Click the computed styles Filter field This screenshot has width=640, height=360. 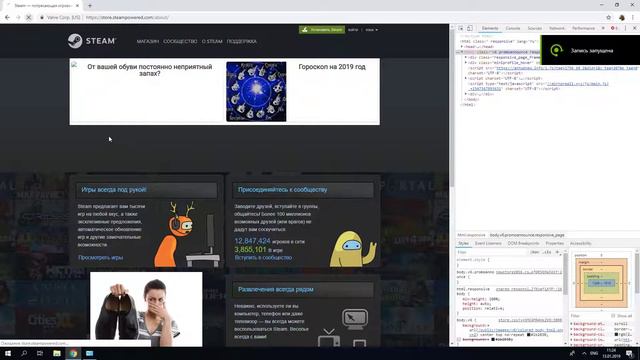pyautogui.click(x=590, y=316)
